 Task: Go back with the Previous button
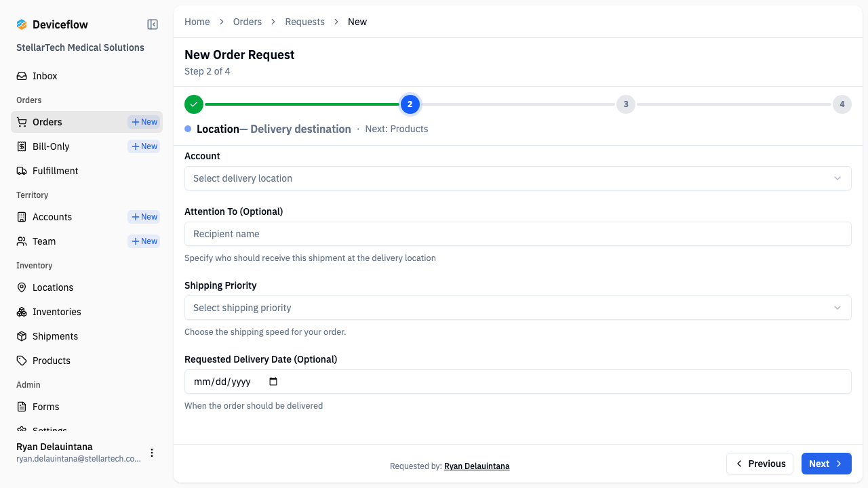[760, 464]
